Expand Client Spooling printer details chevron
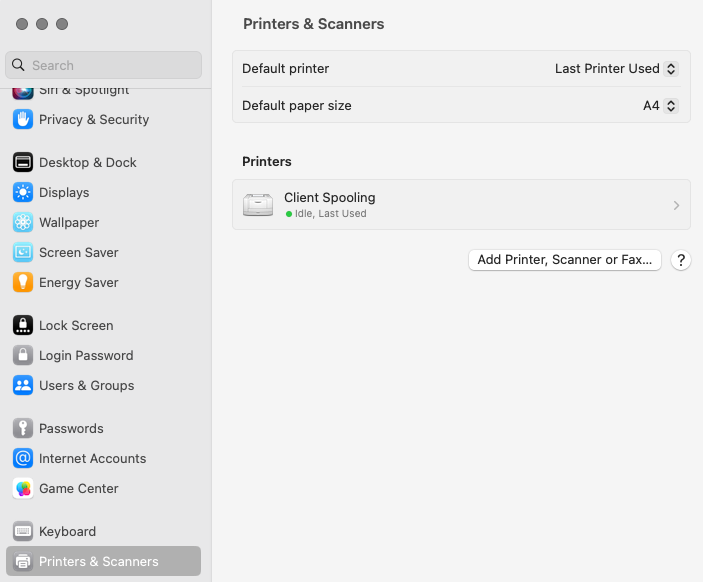Image resolution: width=703 pixels, height=582 pixels. 676,205
